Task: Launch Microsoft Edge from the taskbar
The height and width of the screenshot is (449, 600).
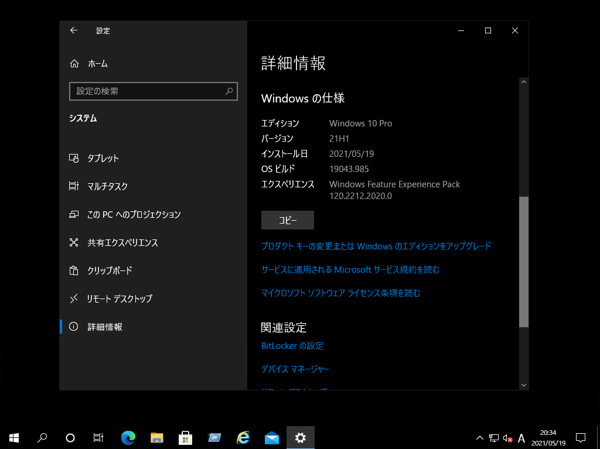Action: [x=128, y=438]
